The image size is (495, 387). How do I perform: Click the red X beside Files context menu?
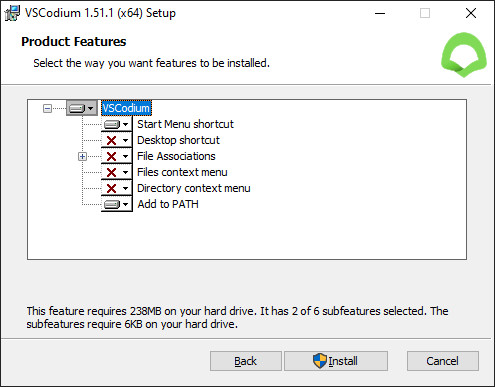point(111,172)
